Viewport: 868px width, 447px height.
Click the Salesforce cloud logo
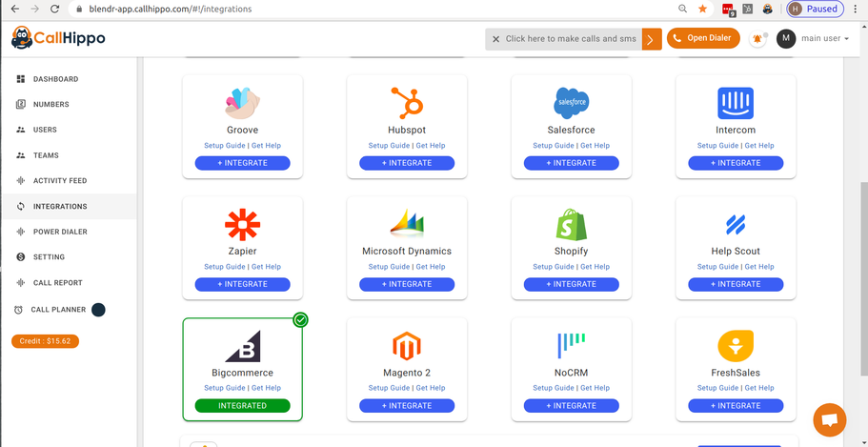click(x=572, y=103)
